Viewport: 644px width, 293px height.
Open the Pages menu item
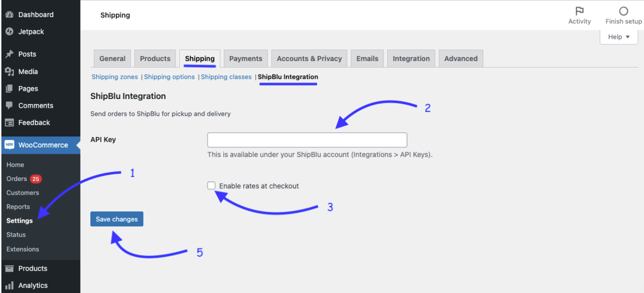(x=40, y=88)
